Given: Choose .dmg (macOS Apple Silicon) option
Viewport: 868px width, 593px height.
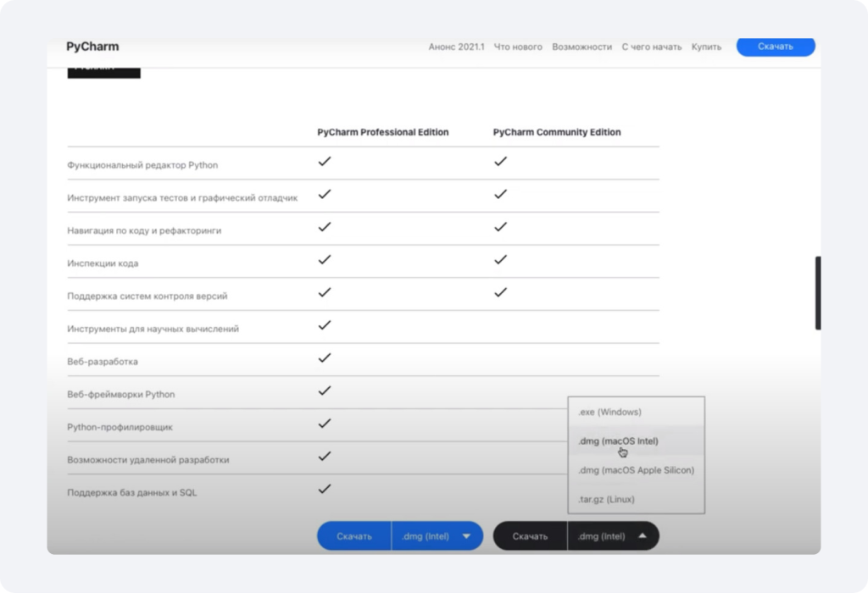Looking at the screenshot, I should point(636,470).
